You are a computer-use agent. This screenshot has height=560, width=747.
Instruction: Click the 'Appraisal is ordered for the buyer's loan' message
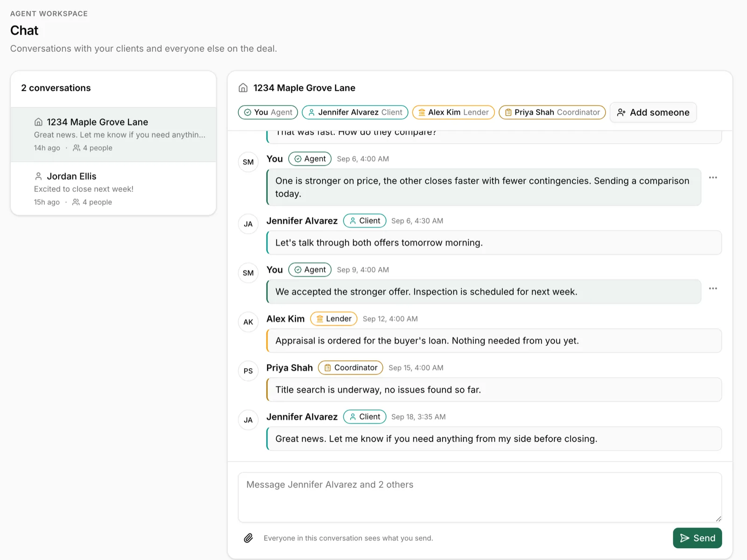tap(494, 341)
